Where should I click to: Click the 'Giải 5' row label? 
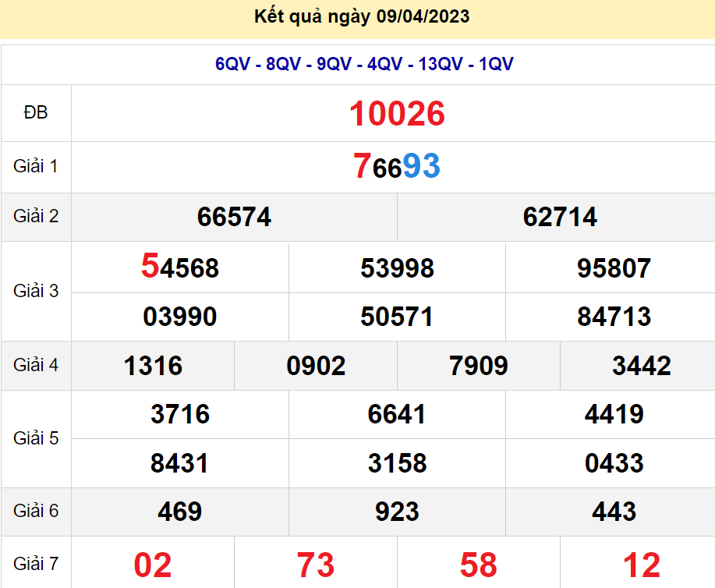click(36, 438)
